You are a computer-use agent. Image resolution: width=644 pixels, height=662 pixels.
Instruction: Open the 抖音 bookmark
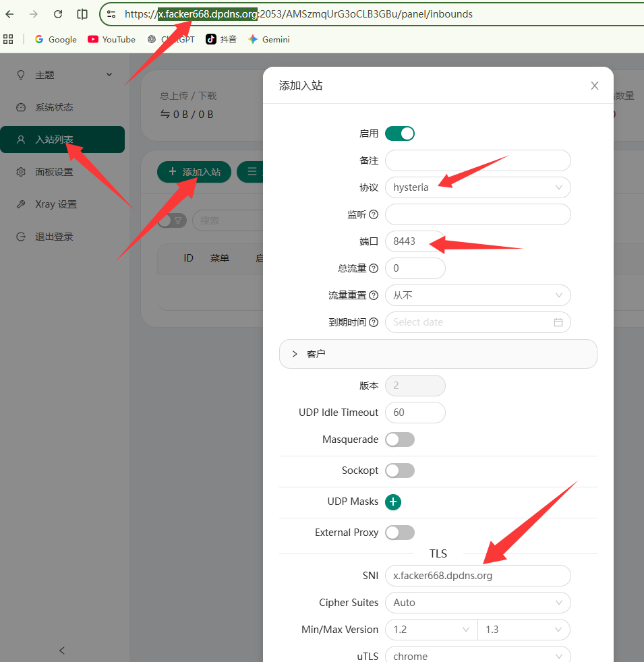tap(221, 39)
